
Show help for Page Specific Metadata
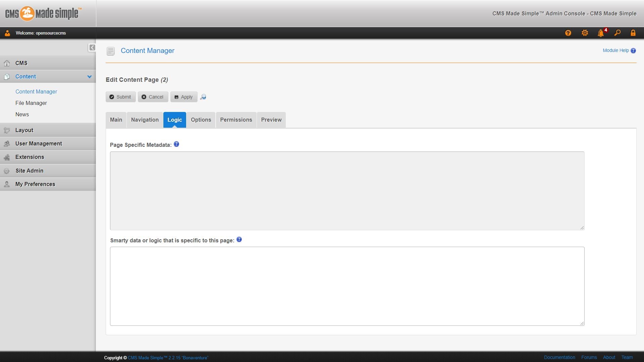click(x=176, y=144)
